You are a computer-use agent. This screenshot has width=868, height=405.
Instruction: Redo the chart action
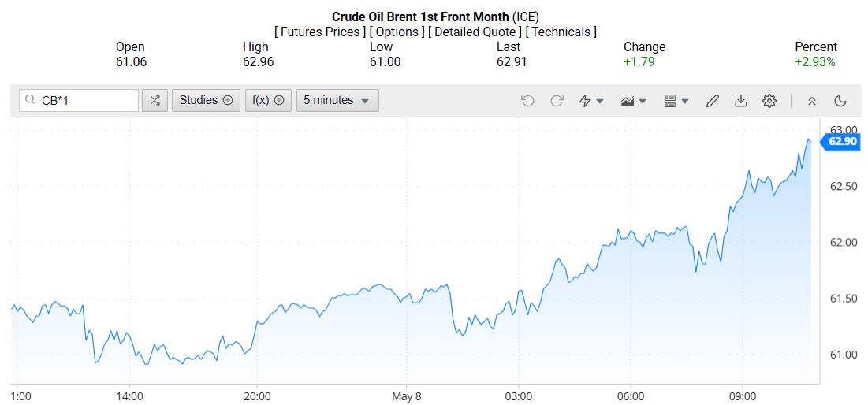(557, 101)
